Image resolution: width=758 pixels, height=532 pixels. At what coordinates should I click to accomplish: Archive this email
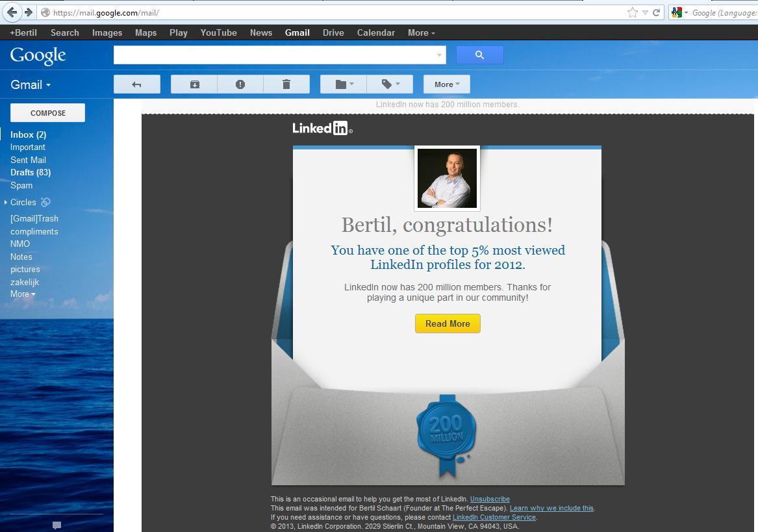pyautogui.click(x=194, y=84)
